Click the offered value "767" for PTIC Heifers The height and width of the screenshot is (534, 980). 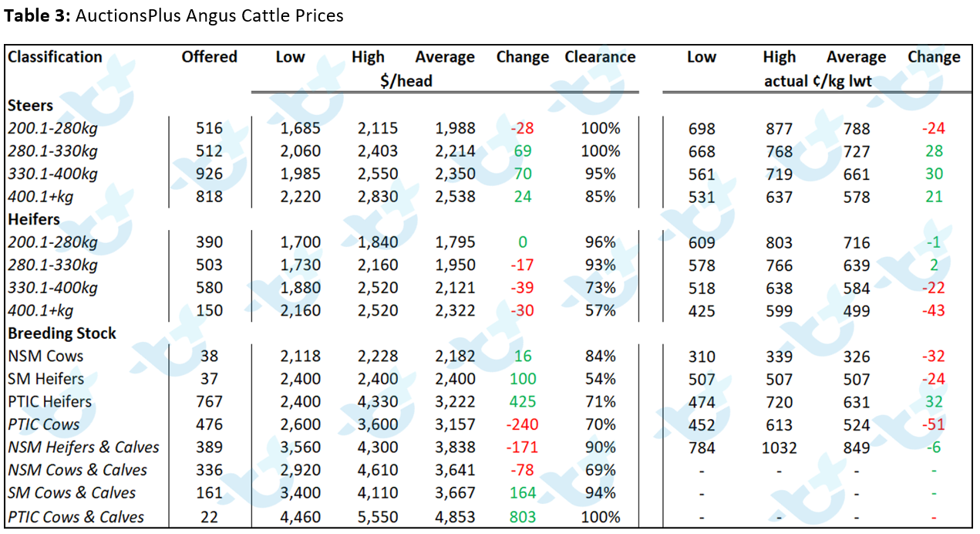coord(209,402)
